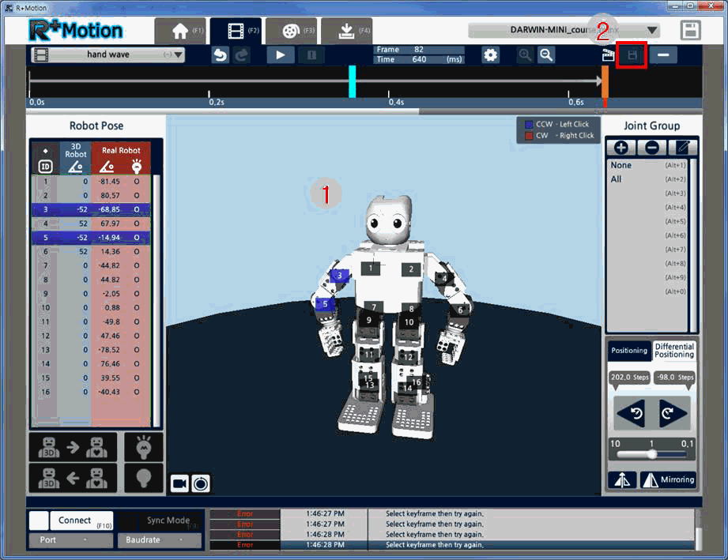Zoom in the timeline

[525, 55]
